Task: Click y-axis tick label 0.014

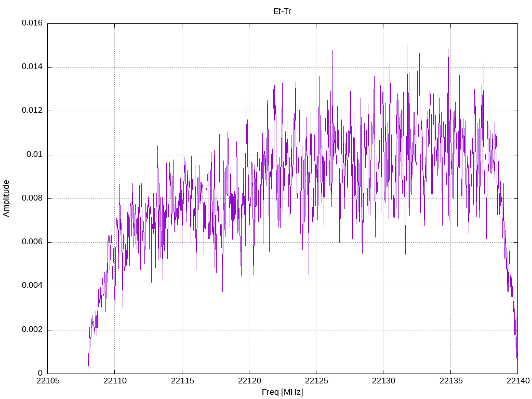Action: point(32,67)
